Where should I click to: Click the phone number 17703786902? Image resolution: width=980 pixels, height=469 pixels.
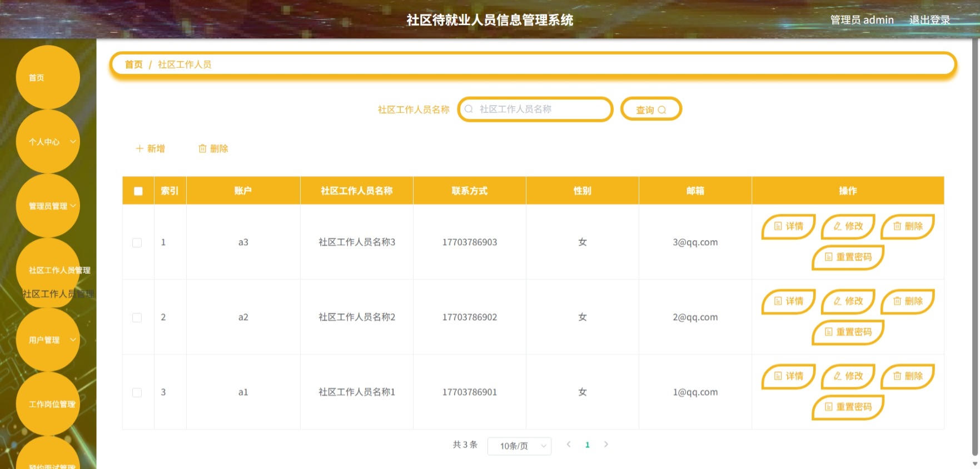[470, 317]
